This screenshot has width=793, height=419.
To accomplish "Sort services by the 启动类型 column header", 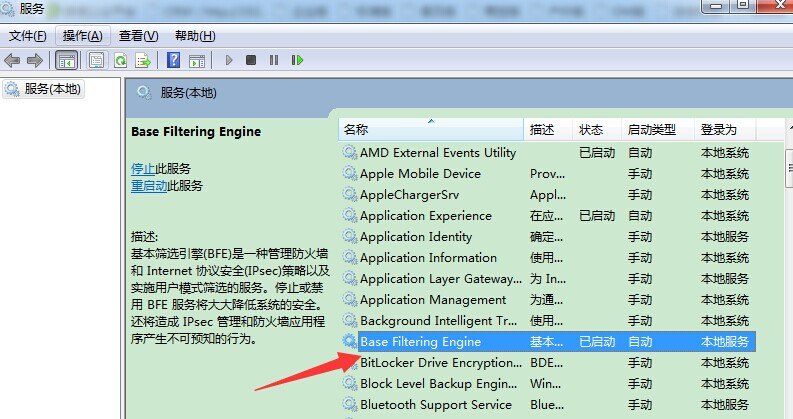I will (651, 130).
